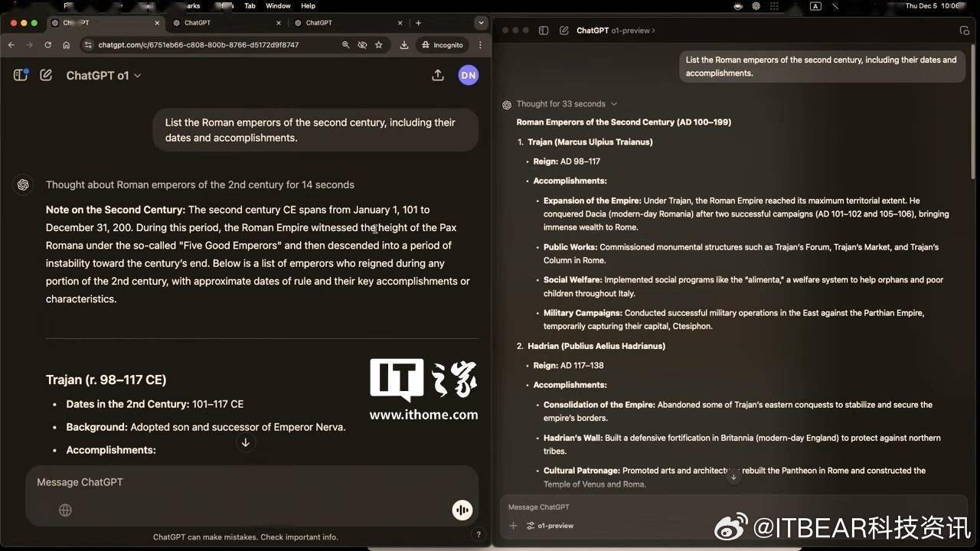Click the crossed-eye tracking protection icon
The image size is (980, 551).
point(362,45)
